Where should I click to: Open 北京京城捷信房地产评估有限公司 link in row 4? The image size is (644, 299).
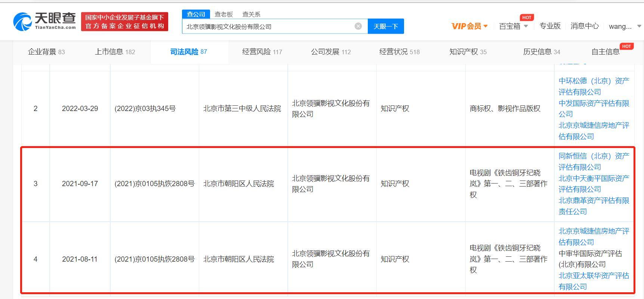594,237
